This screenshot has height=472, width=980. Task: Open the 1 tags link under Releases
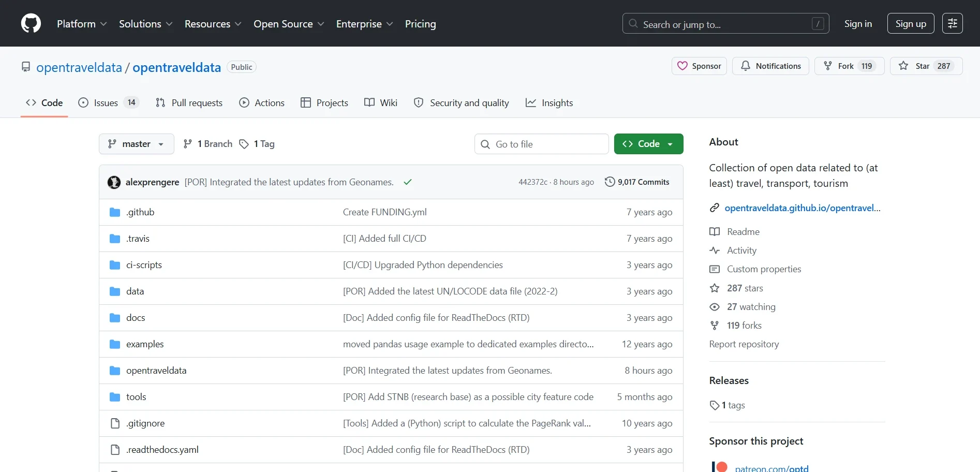[727, 405]
